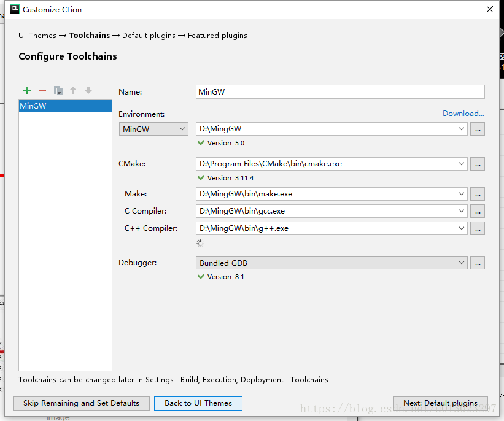
Task: Expand the CMake path dropdown
Action: pyautogui.click(x=462, y=164)
